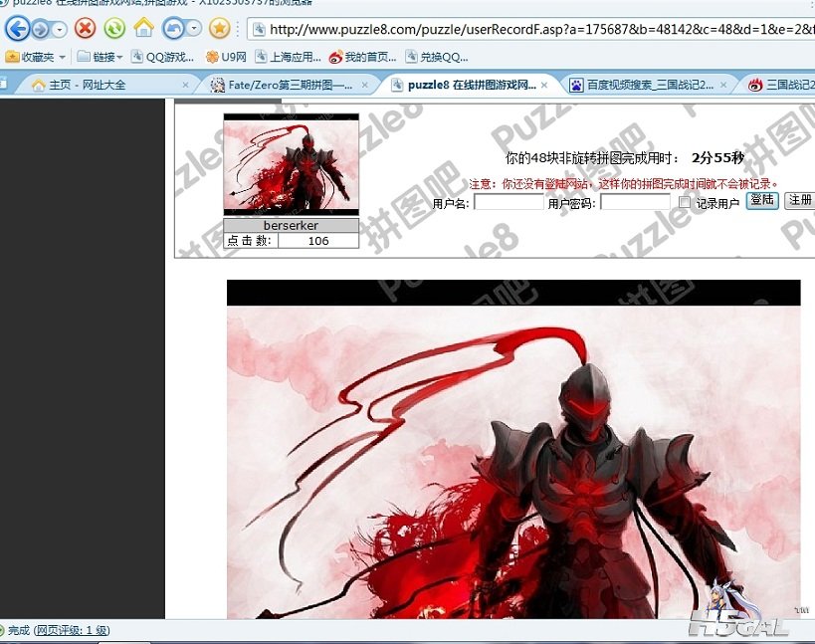Switch to the Weibo 三国战记 tab
The width and height of the screenshot is (815, 644).
pos(781,85)
